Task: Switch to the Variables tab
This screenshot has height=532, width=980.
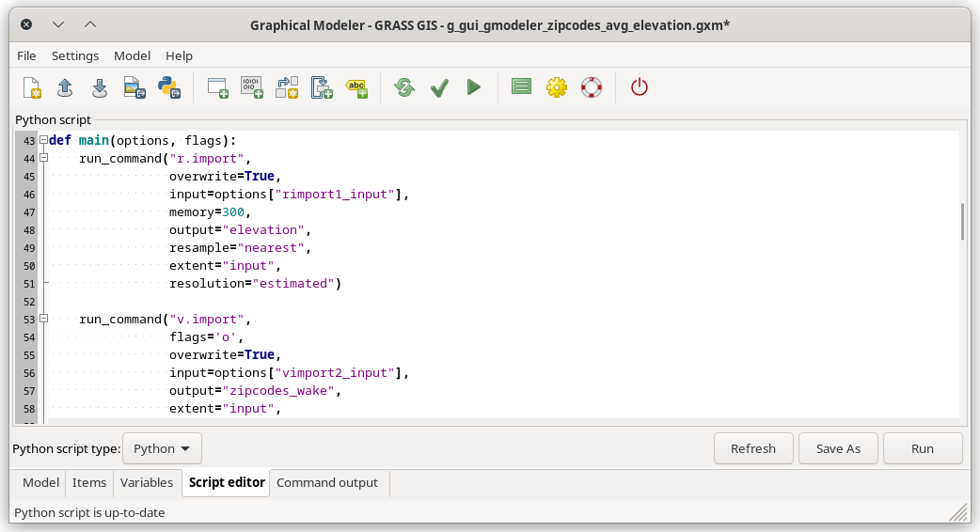Action: 146,483
